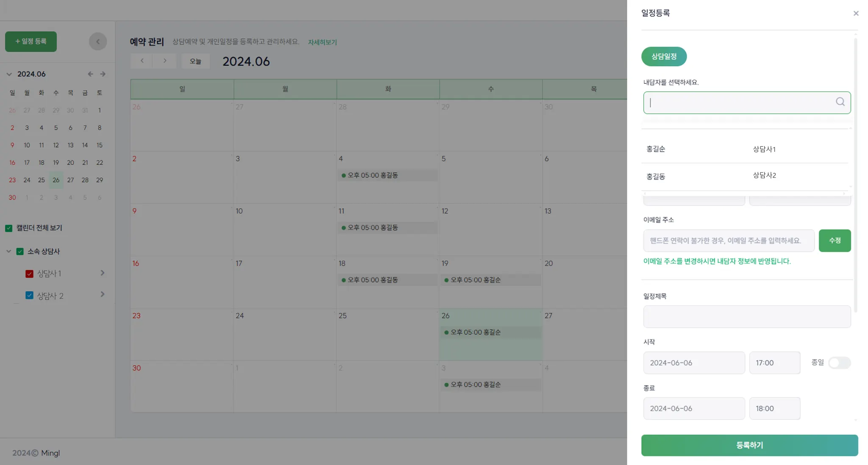
Task: Click the search magnifier icon in client field
Action: (x=840, y=102)
